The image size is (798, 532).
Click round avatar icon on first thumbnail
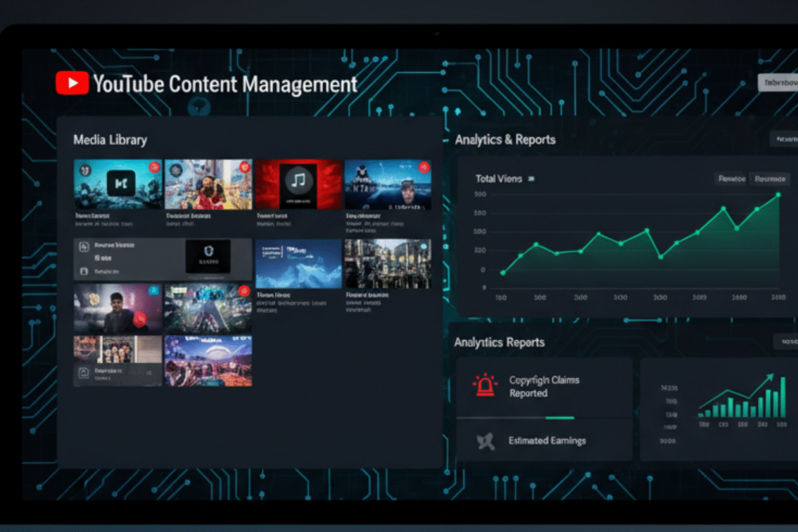[84, 170]
